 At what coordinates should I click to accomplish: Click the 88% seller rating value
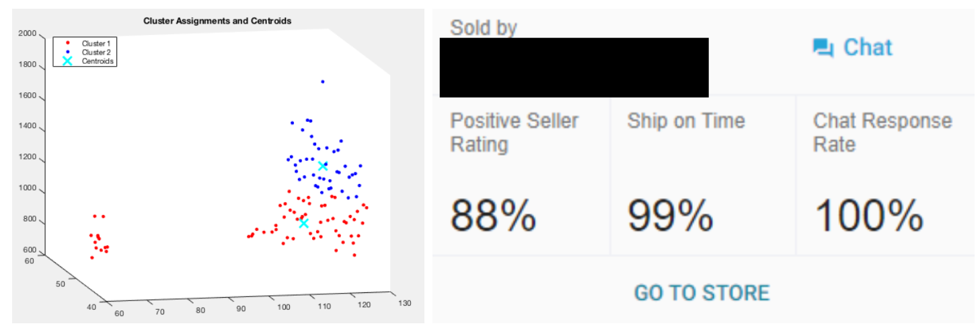coord(493,216)
